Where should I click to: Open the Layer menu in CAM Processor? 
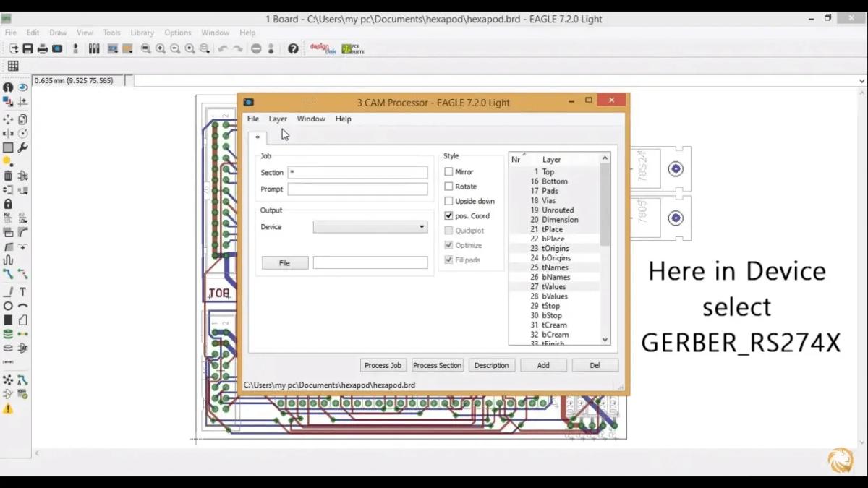coord(278,119)
